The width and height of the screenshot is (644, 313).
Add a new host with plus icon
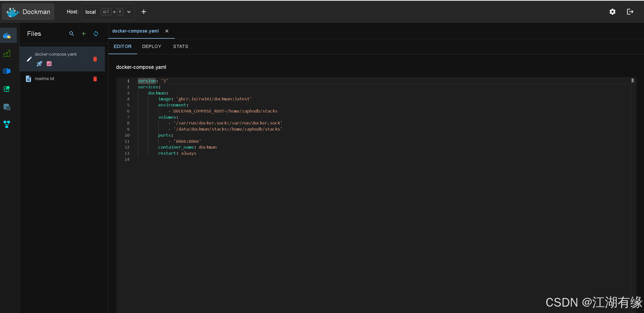(144, 12)
